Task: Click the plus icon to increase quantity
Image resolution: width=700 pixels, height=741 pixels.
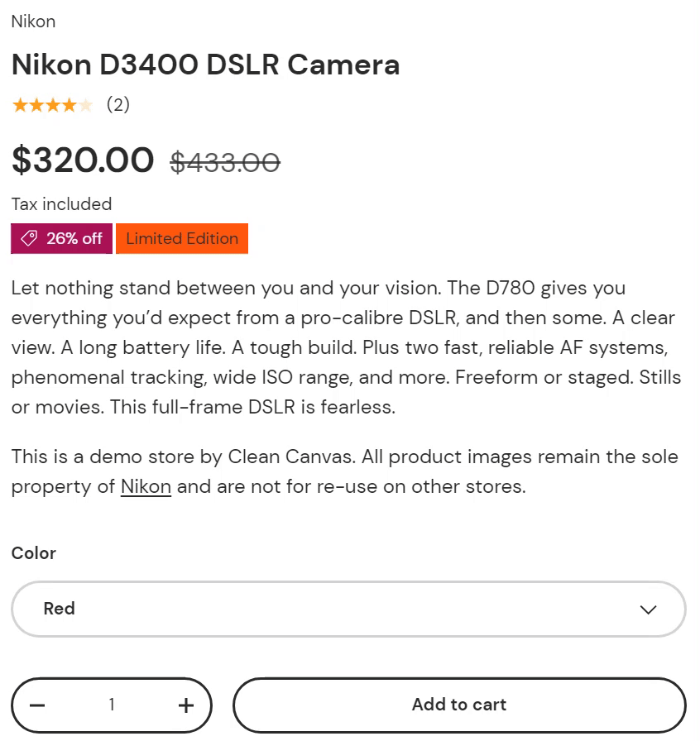Action: click(186, 705)
